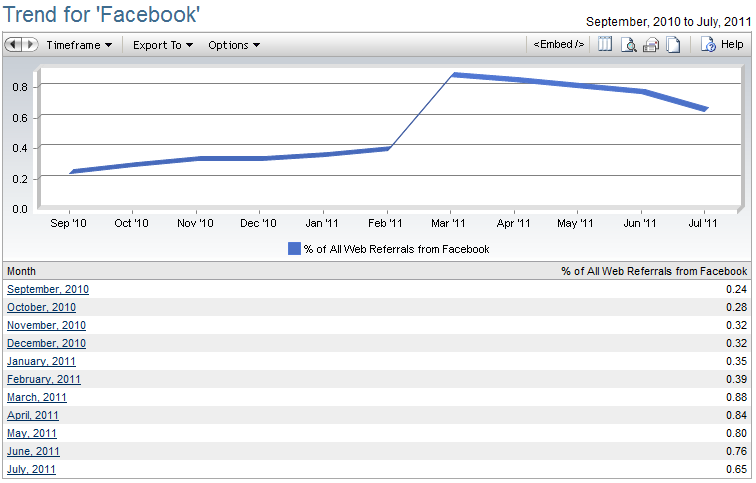756x483 pixels.
Task: Click the 0.39 value for February
Action: (x=736, y=379)
